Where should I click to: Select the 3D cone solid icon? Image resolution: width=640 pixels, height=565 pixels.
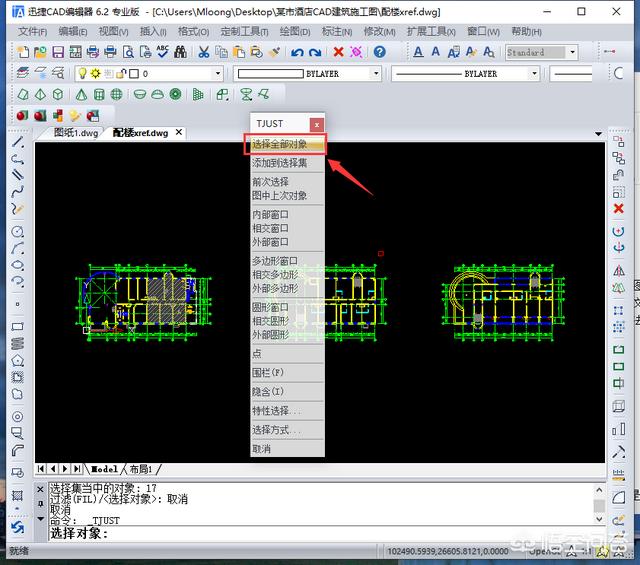pyautogui.click(x=81, y=95)
